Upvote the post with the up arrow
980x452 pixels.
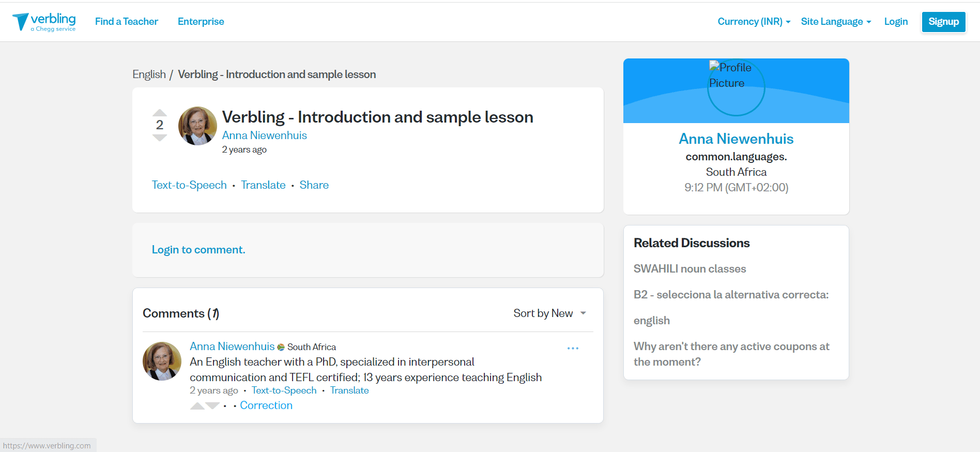click(160, 113)
